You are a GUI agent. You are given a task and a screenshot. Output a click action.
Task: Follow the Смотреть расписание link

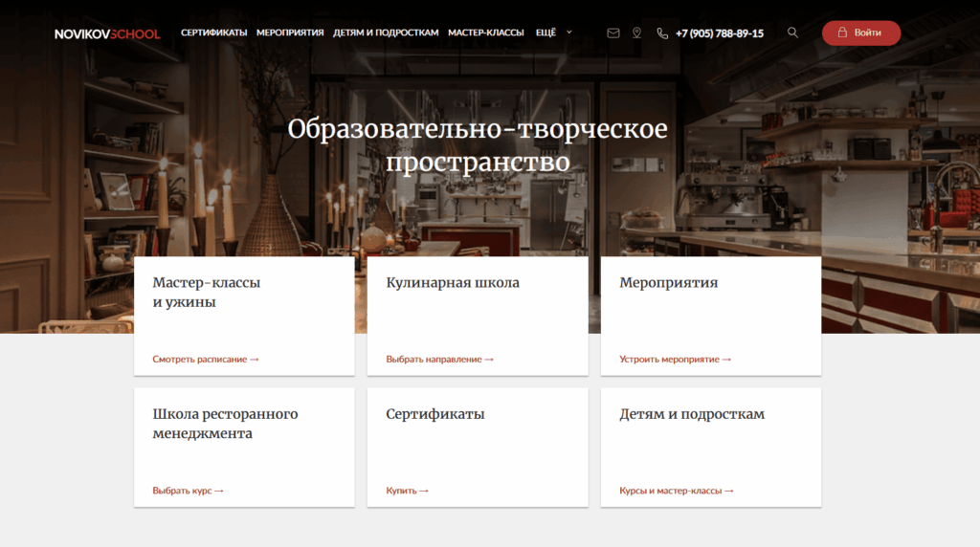click(x=206, y=360)
